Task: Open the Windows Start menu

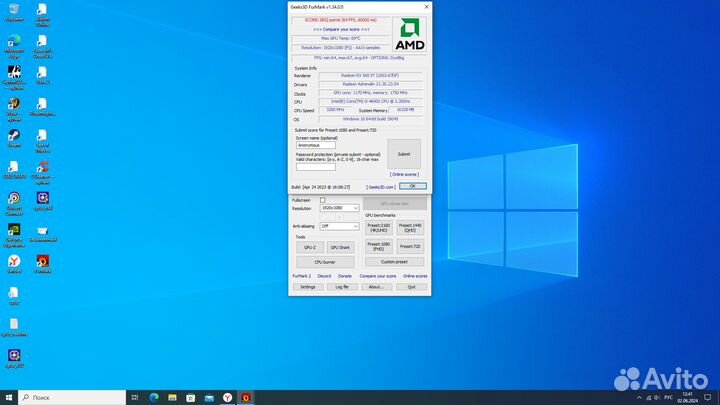Action: [9, 397]
